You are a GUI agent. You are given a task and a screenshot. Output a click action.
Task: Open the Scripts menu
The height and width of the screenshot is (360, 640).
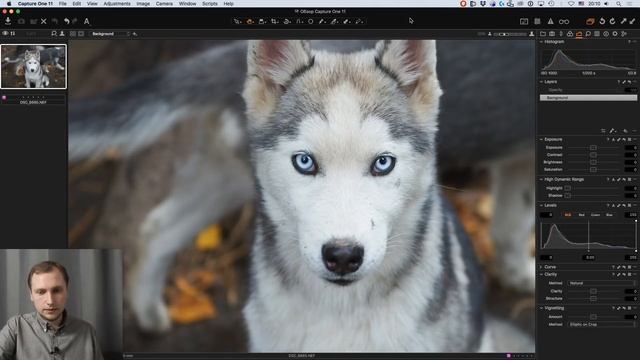[210, 4]
